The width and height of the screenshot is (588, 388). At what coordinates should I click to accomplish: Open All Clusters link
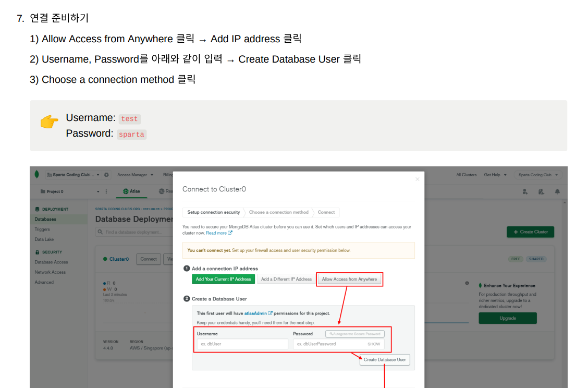coord(466,175)
